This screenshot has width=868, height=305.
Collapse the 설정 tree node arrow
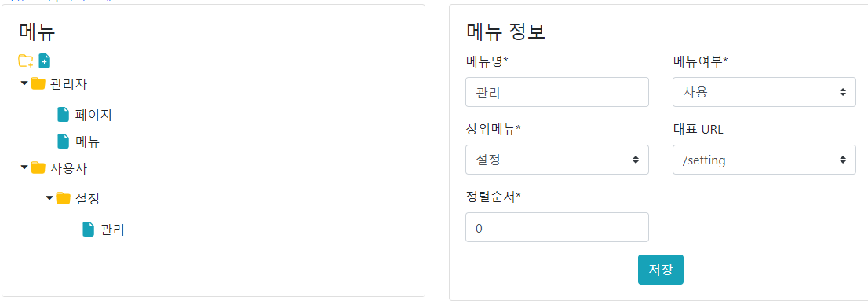click(x=49, y=197)
